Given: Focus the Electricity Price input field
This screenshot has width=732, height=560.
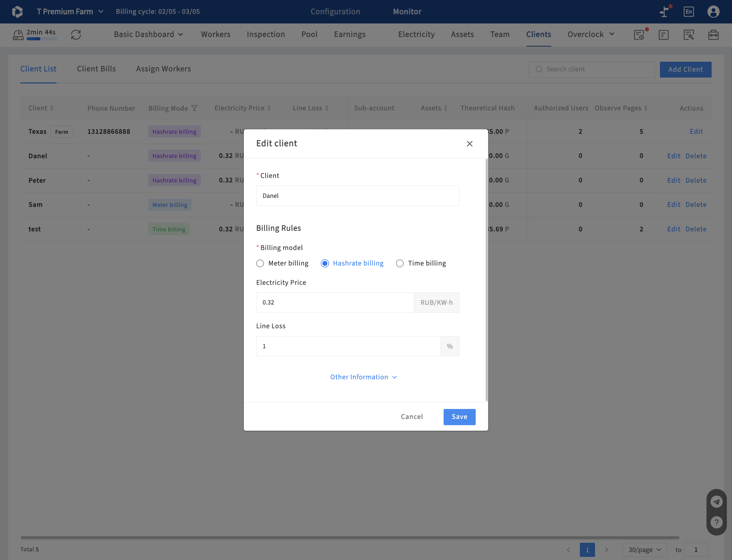Looking at the screenshot, I should 335,302.
